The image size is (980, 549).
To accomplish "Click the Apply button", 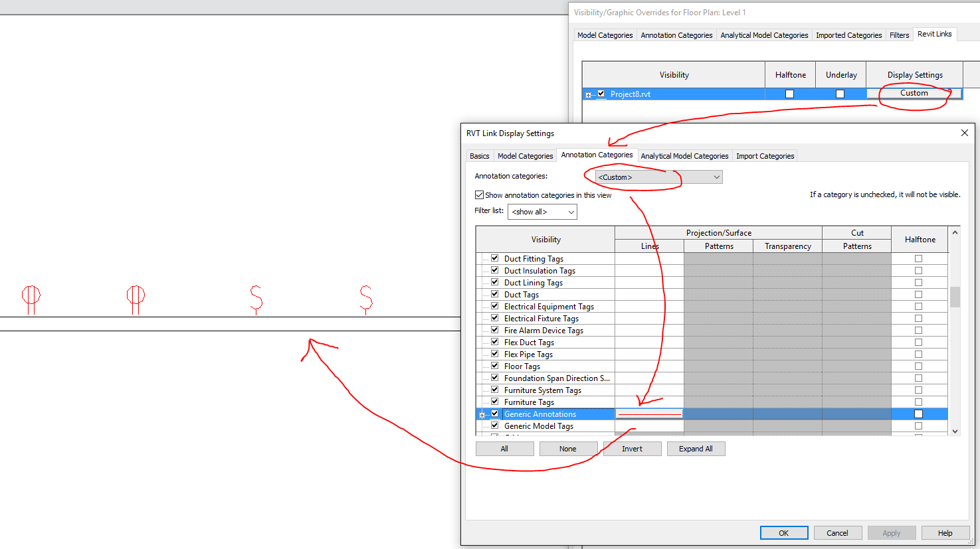I will point(892,533).
